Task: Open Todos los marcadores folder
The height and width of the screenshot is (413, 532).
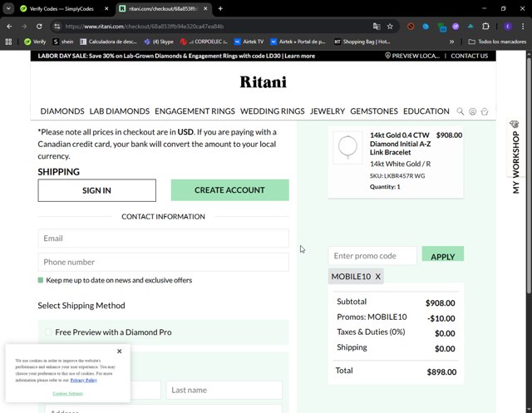Action: 497,42
